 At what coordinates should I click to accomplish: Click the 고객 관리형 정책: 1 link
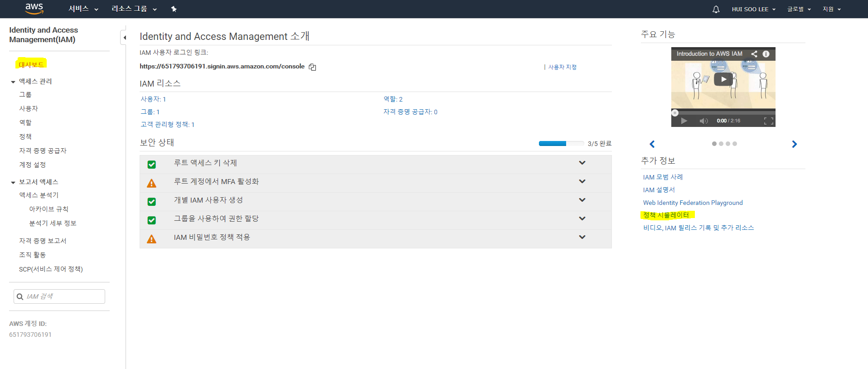point(167,124)
